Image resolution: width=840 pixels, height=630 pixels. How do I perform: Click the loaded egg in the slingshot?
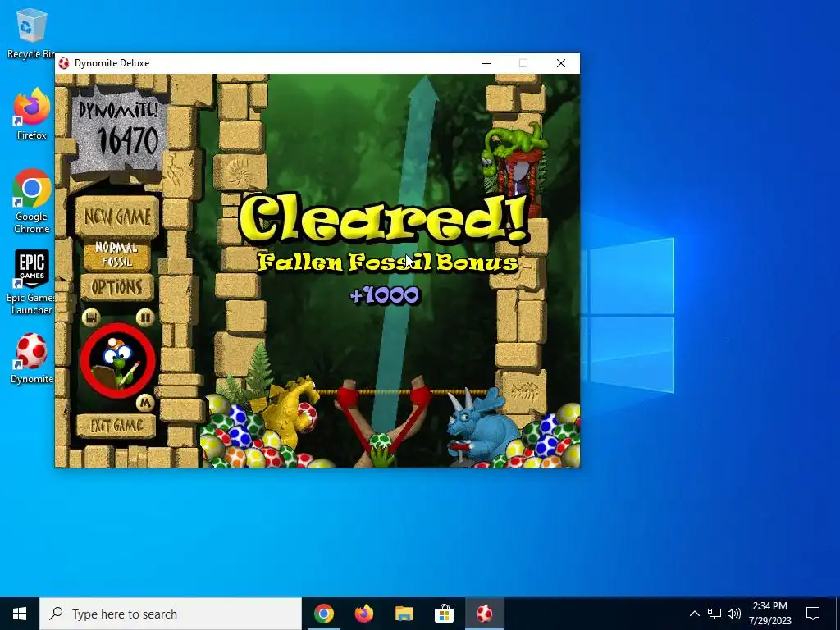click(x=381, y=441)
